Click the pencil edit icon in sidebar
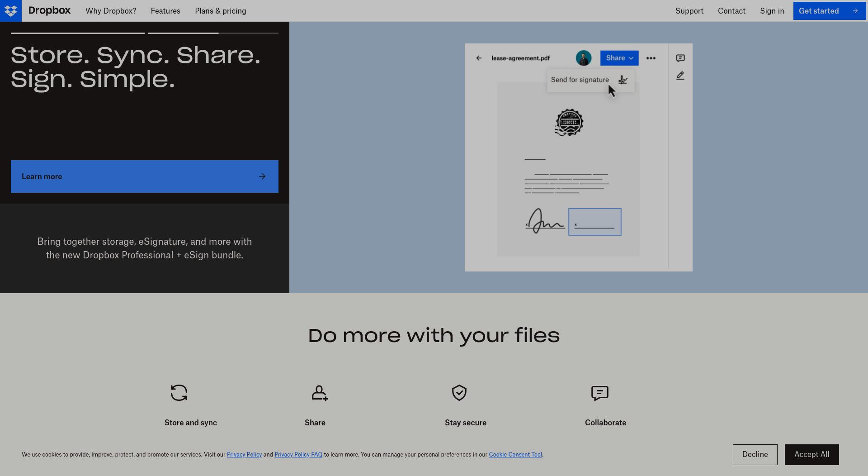Image resolution: width=868 pixels, height=476 pixels. [x=680, y=76]
